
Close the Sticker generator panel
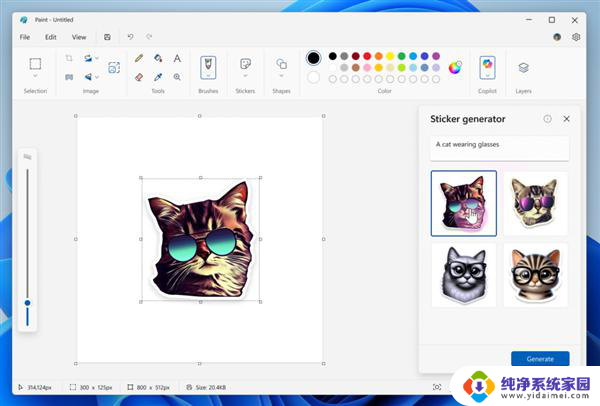point(567,119)
